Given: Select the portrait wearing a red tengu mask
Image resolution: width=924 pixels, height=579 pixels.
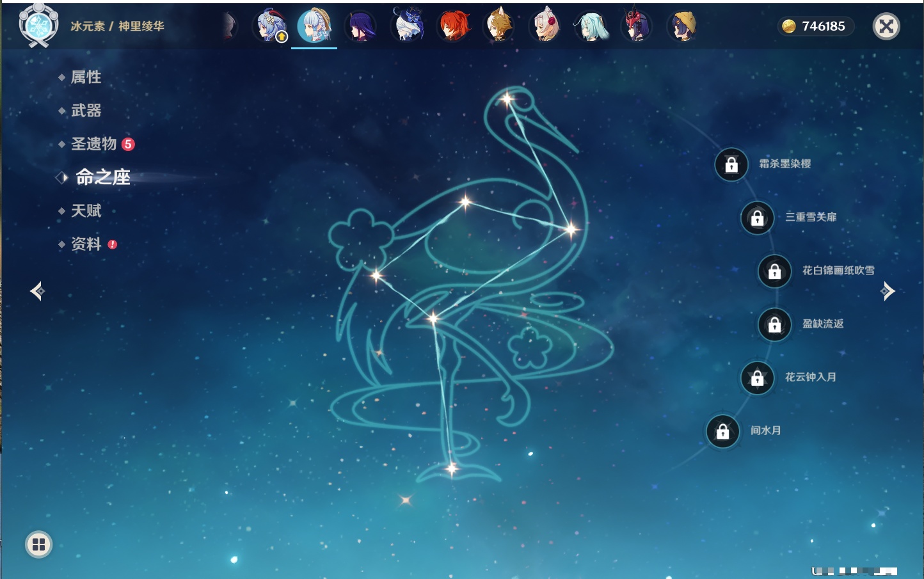Looking at the screenshot, I should tap(637, 26).
